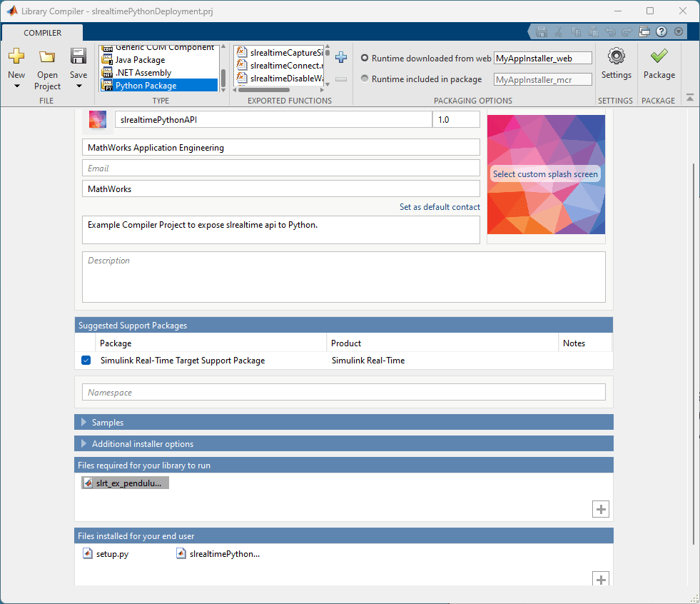Select Runtime included in package option
This screenshot has width=700, height=604.
(x=365, y=79)
